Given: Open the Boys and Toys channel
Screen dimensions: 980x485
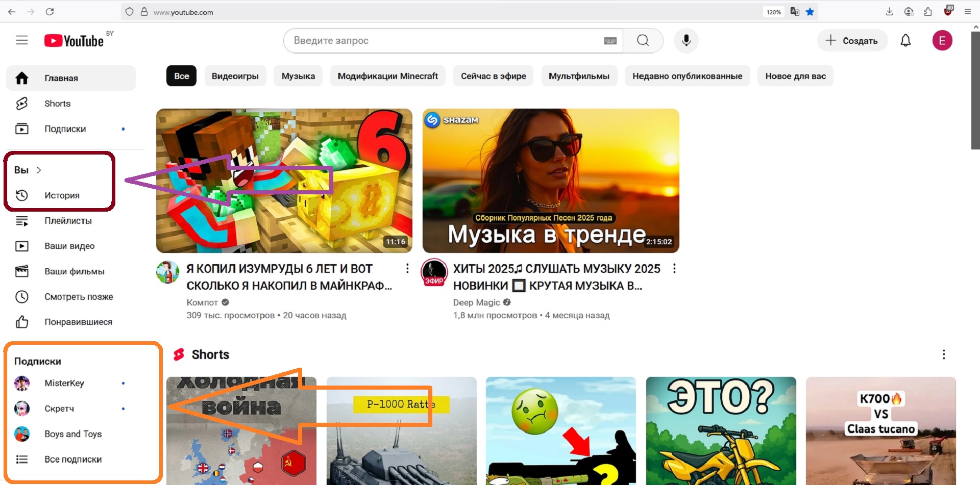Looking at the screenshot, I should click(x=71, y=434).
